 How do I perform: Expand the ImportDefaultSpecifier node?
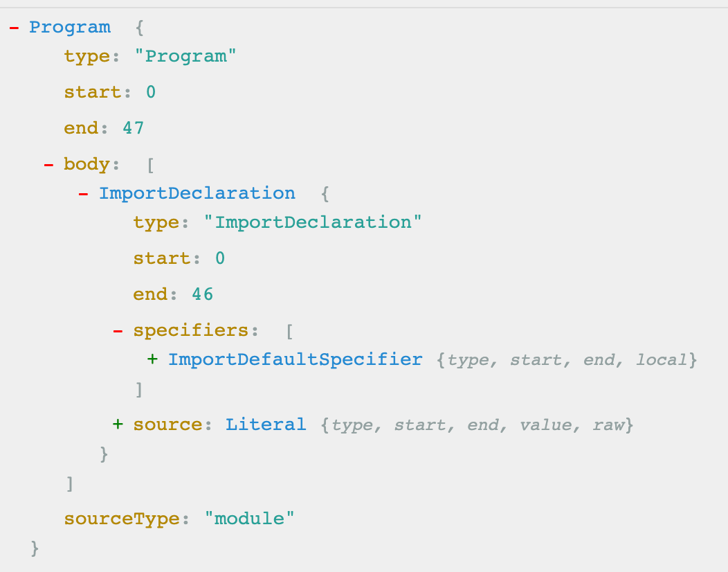click(152, 360)
